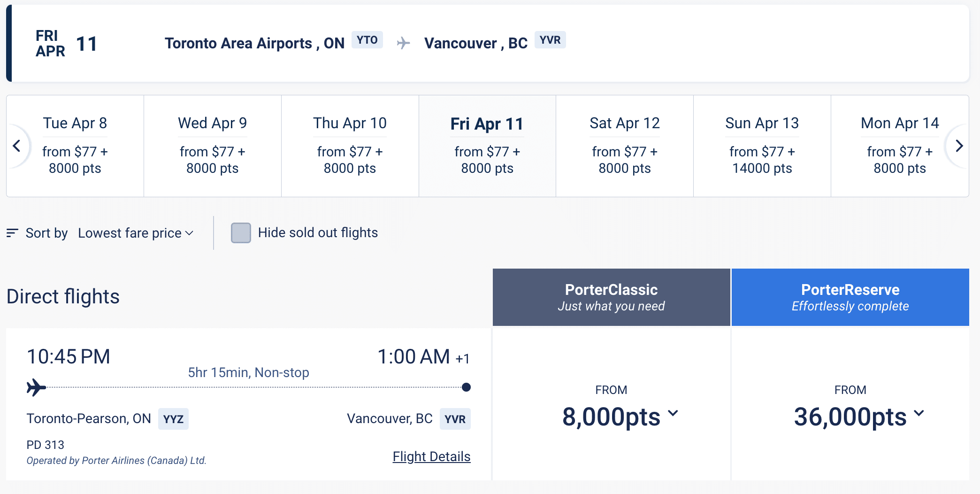
Task: Click the arrival dot on flight timeline
Action: click(466, 387)
